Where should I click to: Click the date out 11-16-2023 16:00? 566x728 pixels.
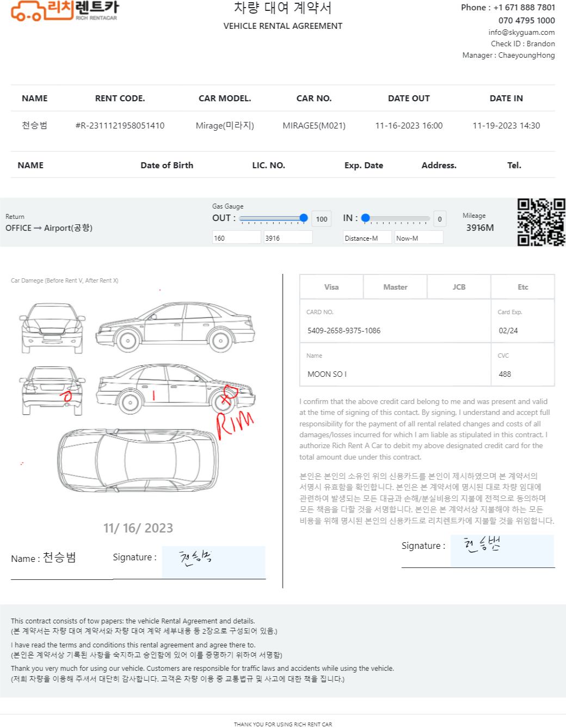[409, 126]
